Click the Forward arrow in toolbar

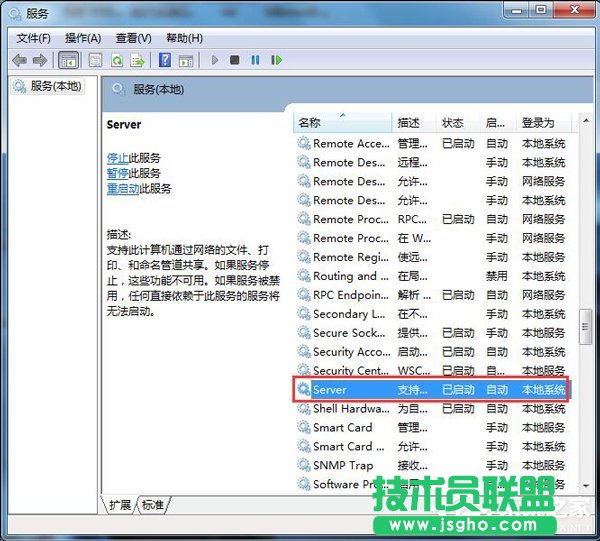[40, 60]
